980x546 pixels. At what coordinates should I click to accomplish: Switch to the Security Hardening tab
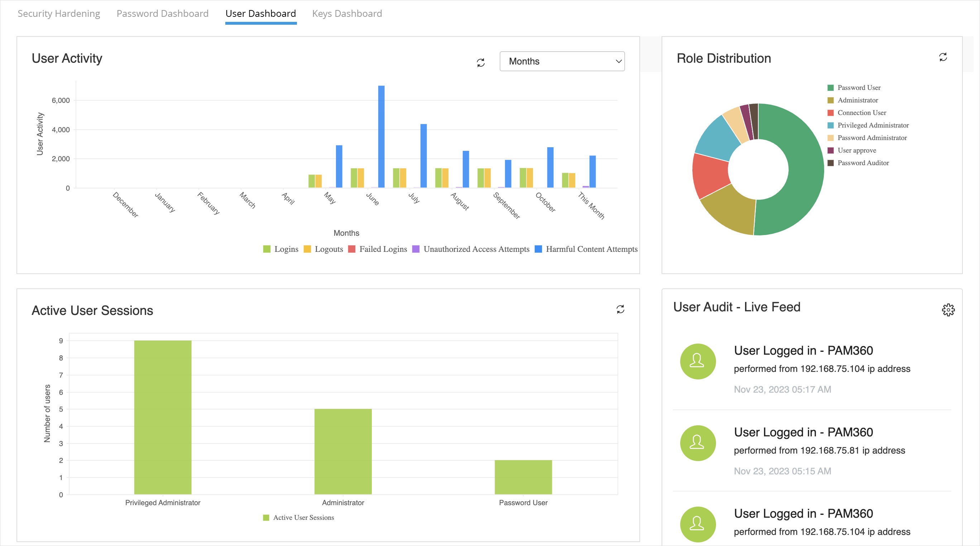[x=59, y=13]
